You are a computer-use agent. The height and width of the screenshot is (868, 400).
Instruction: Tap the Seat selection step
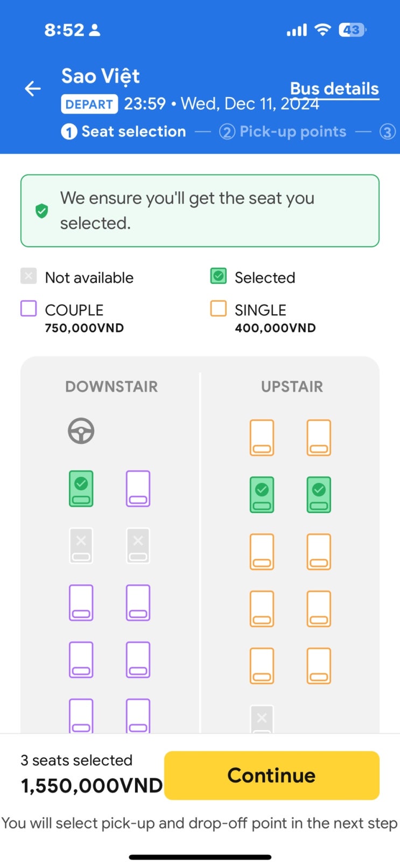tap(124, 131)
